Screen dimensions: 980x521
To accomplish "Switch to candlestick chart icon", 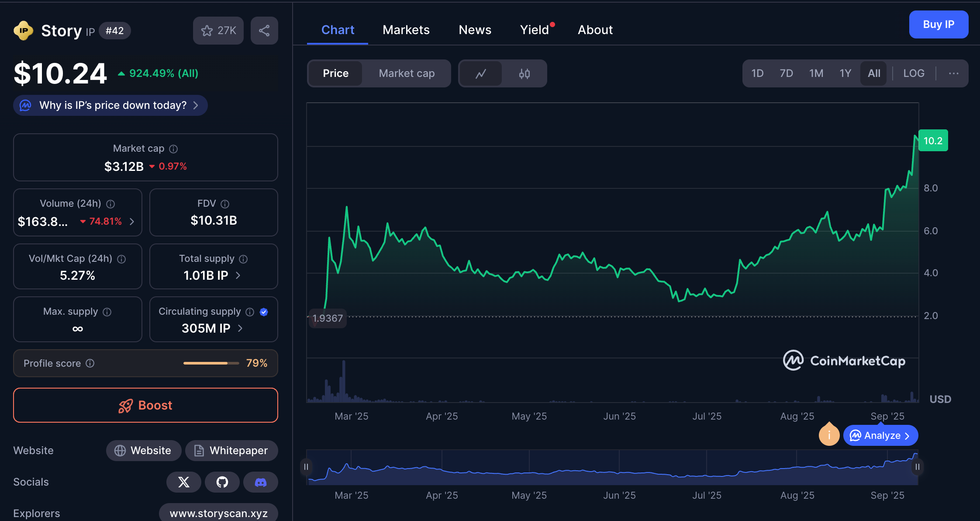I will tap(524, 73).
